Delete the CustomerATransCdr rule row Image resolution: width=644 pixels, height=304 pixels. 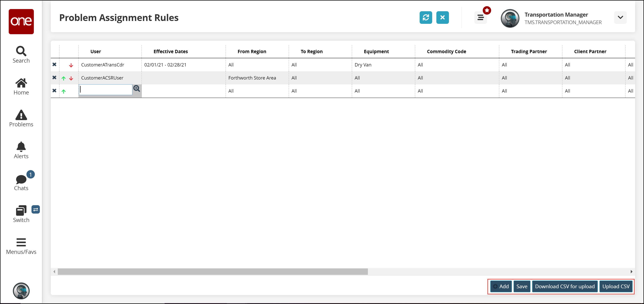coord(54,64)
